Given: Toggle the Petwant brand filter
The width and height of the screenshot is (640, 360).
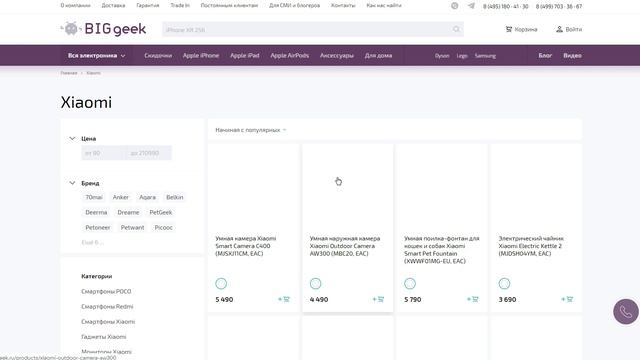Looking at the screenshot, I should tap(132, 227).
